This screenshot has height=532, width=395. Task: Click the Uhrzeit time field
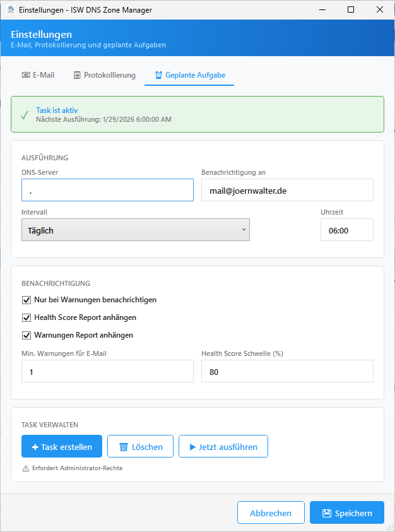(346, 230)
